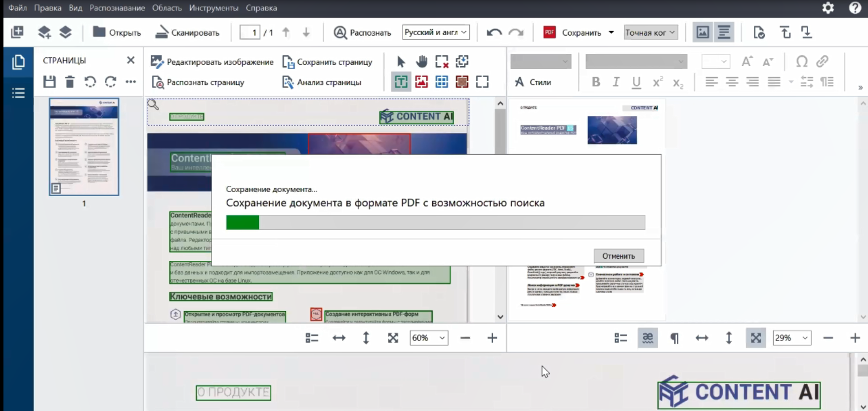Click the undo arrow
The height and width of the screenshot is (411, 868).
[494, 33]
